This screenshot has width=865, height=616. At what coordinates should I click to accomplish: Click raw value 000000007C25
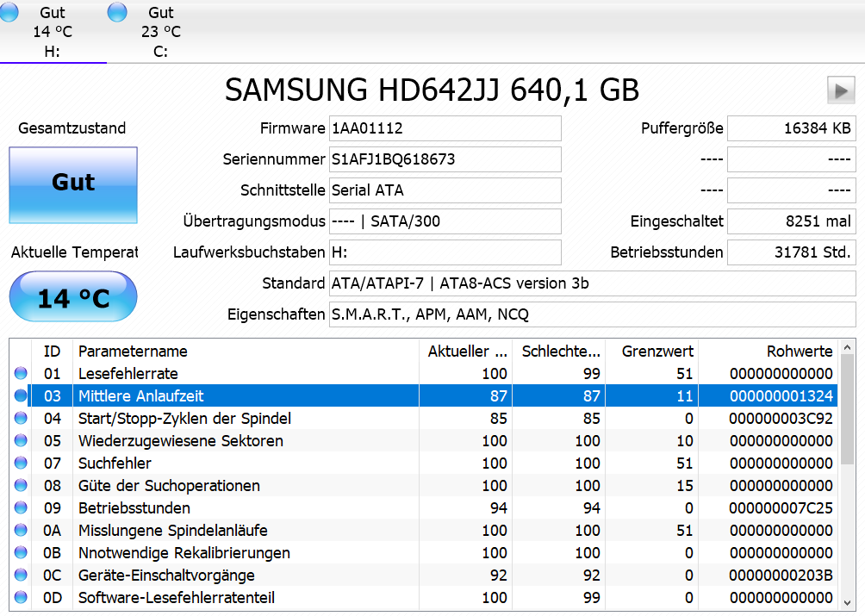tap(781, 508)
